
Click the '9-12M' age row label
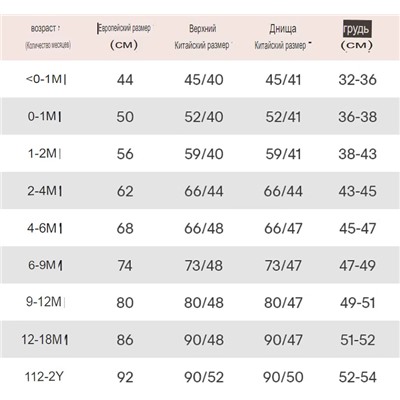(45, 302)
